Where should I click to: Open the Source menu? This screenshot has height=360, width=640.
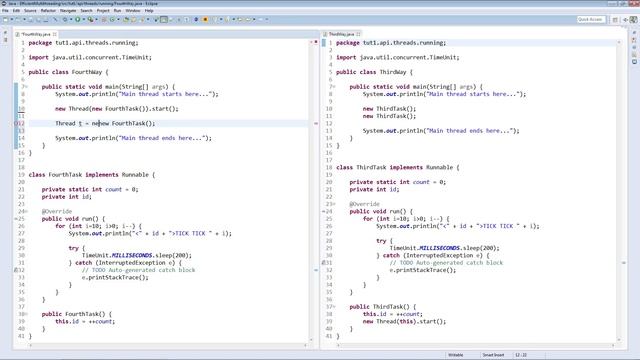pos(30,11)
